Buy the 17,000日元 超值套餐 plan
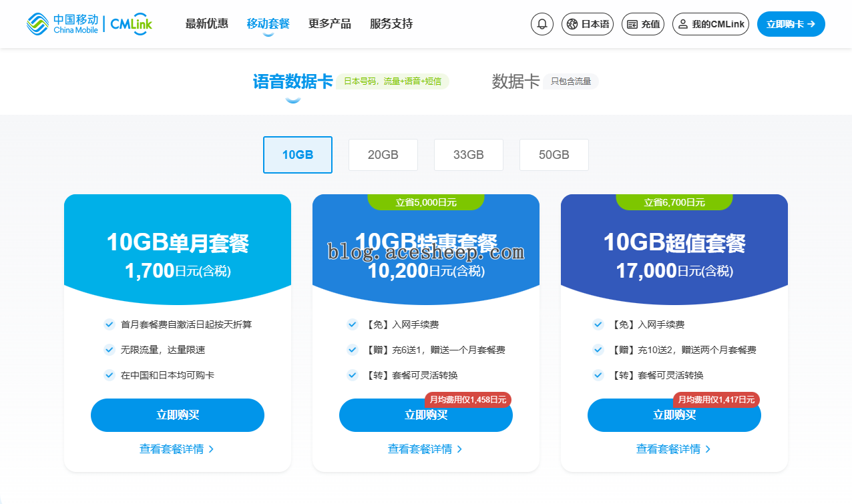 click(674, 415)
